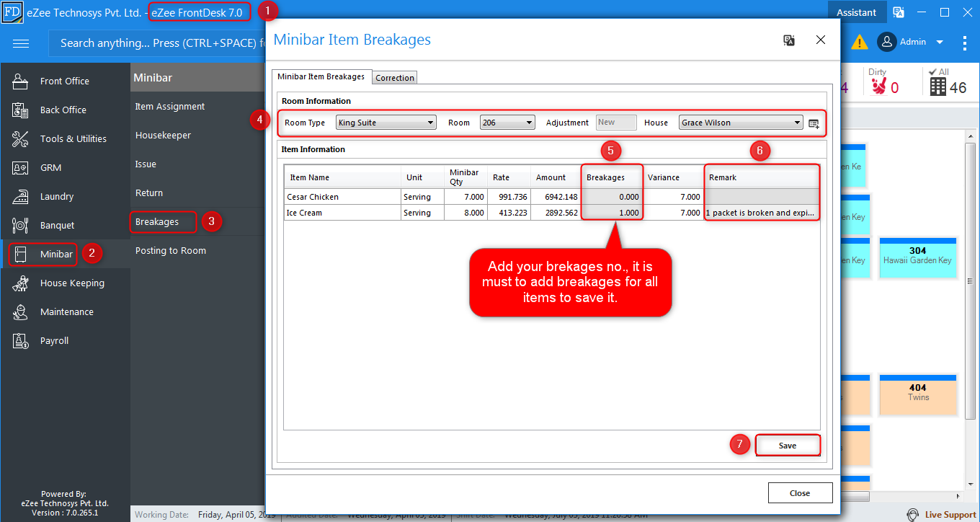Open the hamburger menu icon
This screenshot has height=522, width=980.
(x=21, y=43)
